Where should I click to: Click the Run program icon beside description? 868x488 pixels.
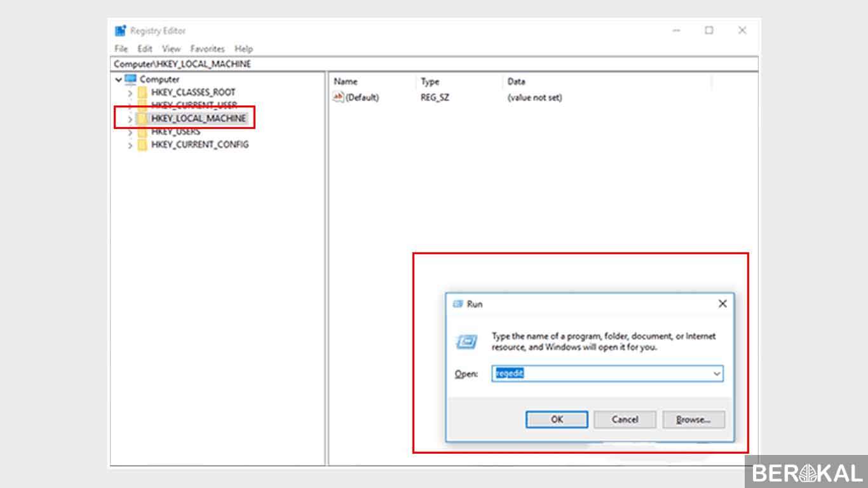(x=466, y=342)
